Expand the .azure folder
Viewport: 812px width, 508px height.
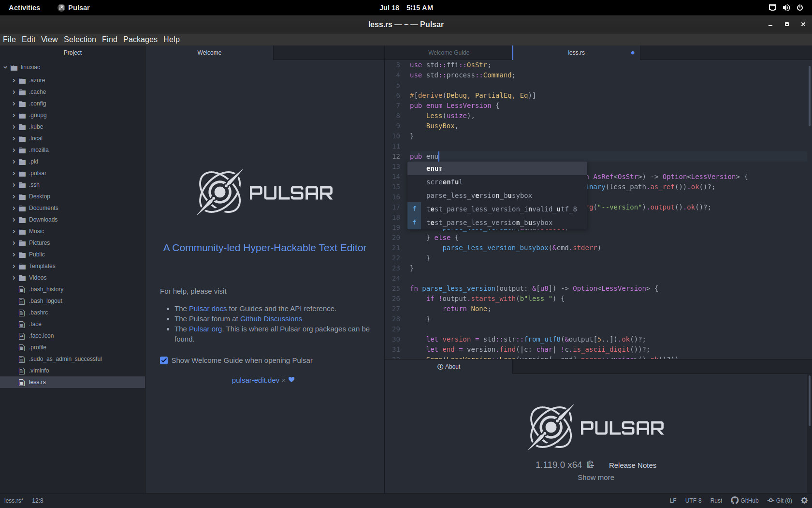[x=14, y=80]
